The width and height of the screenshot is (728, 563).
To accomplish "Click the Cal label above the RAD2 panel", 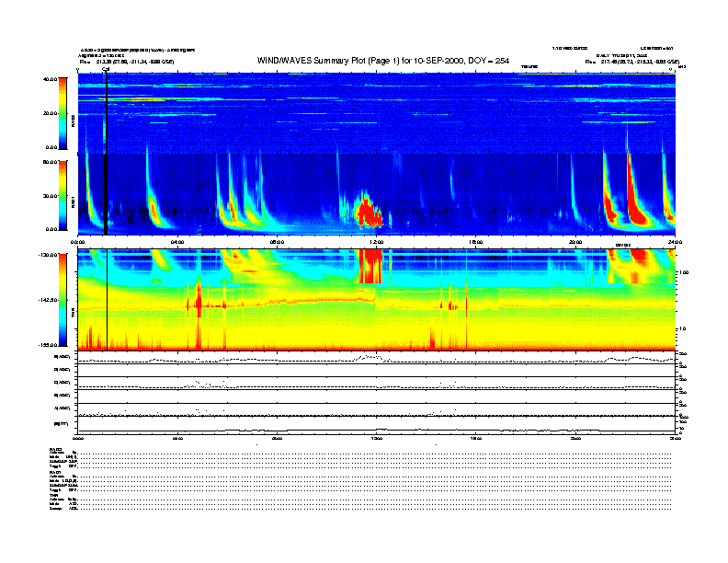I will pos(106,70).
